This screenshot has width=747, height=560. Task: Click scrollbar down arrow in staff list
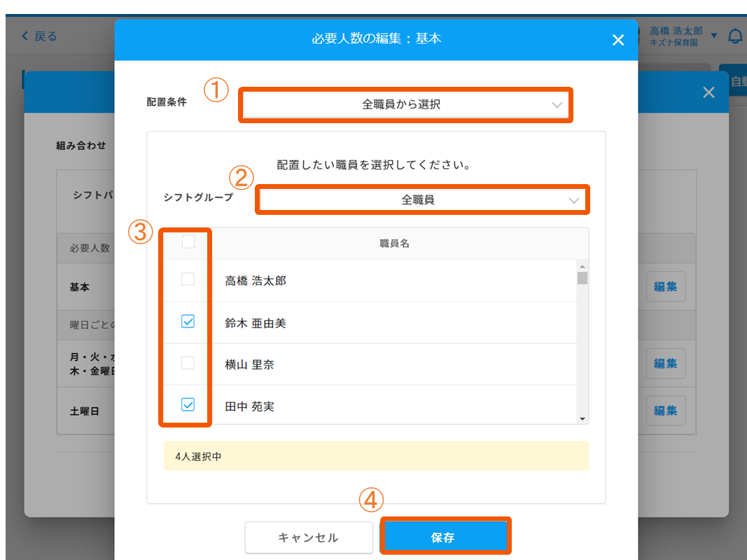[582, 418]
